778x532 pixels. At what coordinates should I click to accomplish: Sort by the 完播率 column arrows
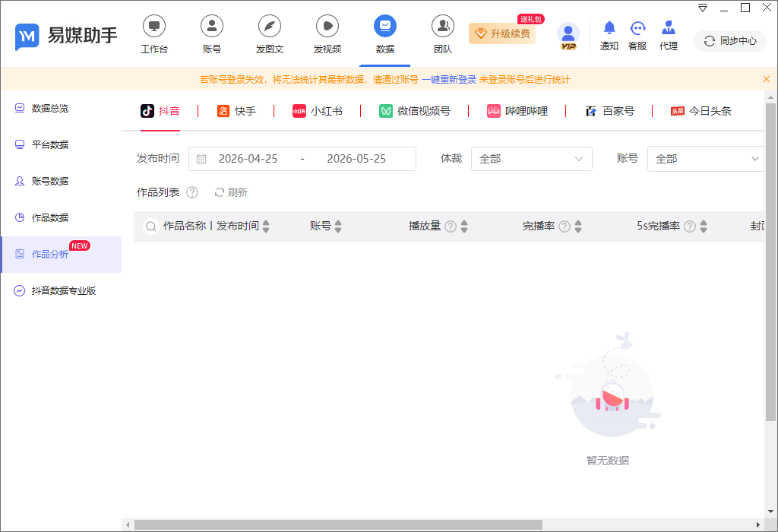578,226
